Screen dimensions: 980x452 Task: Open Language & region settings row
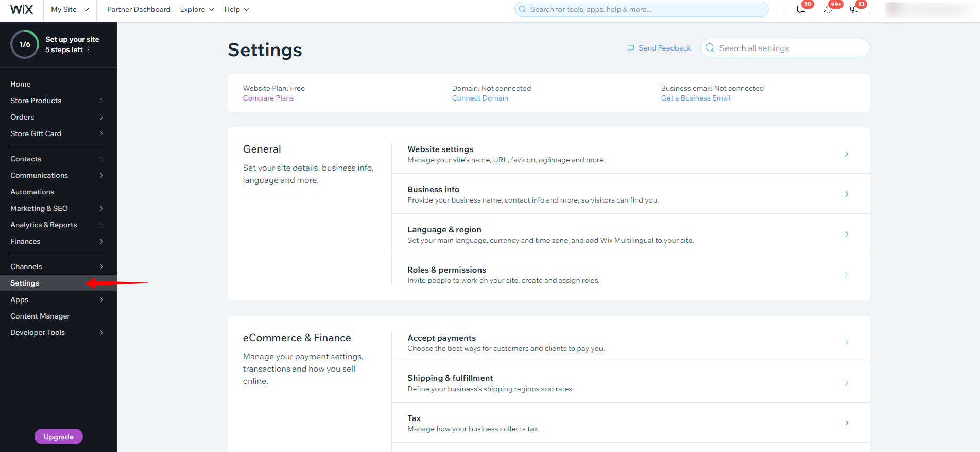(631, 234)
